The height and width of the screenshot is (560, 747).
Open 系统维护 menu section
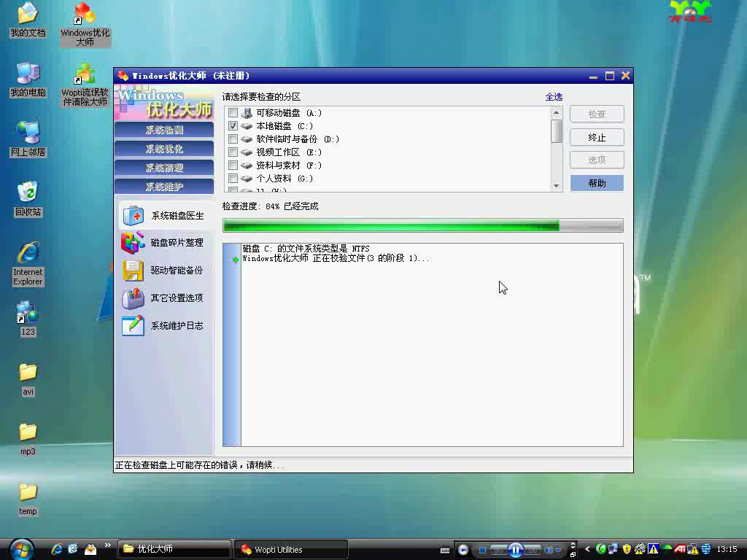pyautogui.click(x=164, y=187)
